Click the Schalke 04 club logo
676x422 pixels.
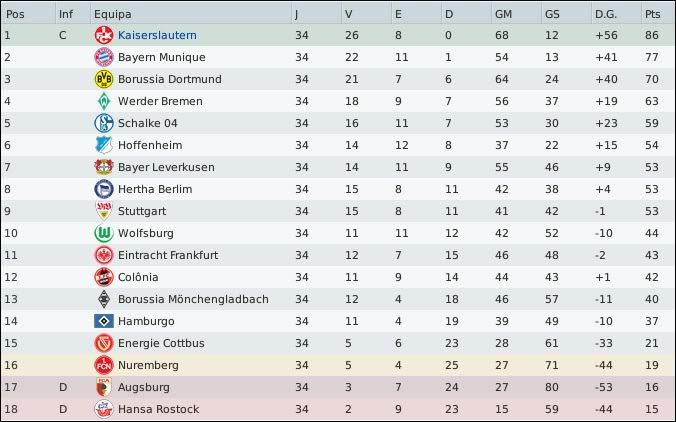pos(102,123)
